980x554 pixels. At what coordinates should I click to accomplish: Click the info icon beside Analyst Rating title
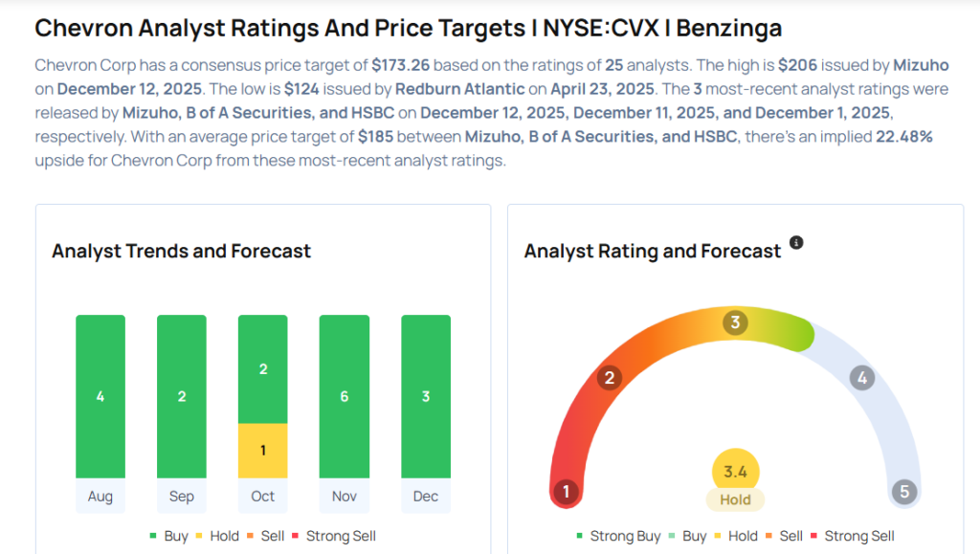click(x=796, y=243)
